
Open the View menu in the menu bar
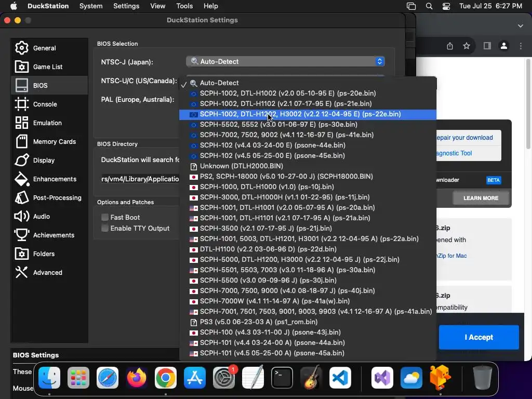pos(158,6)
